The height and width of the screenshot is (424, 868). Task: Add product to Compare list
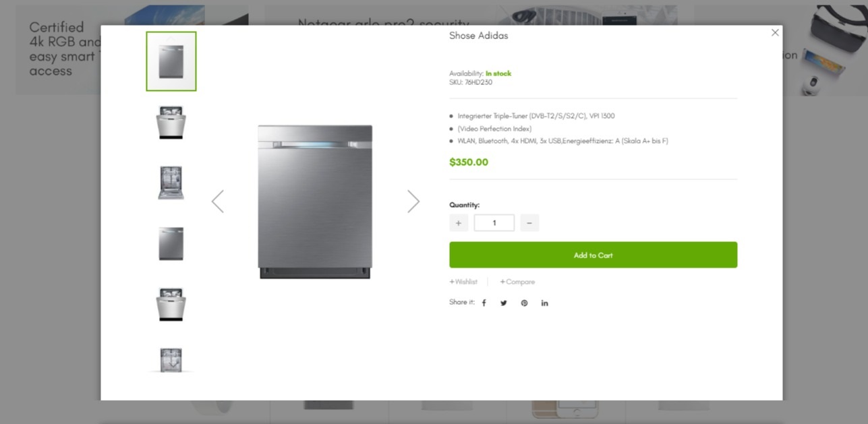coord(517,282)
